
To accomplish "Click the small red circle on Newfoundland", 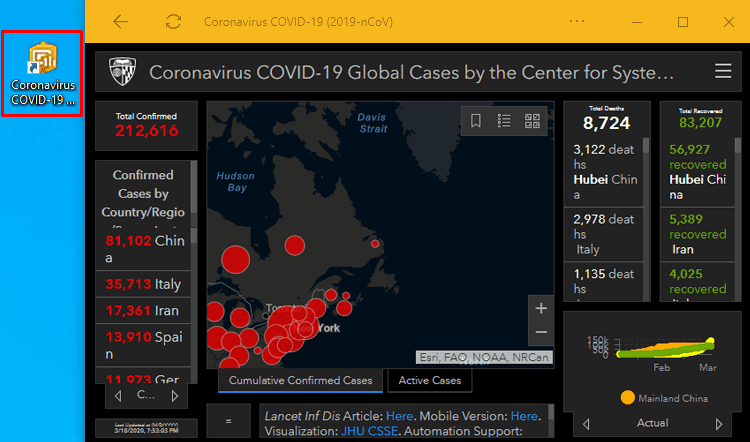I will click(375, 243).
